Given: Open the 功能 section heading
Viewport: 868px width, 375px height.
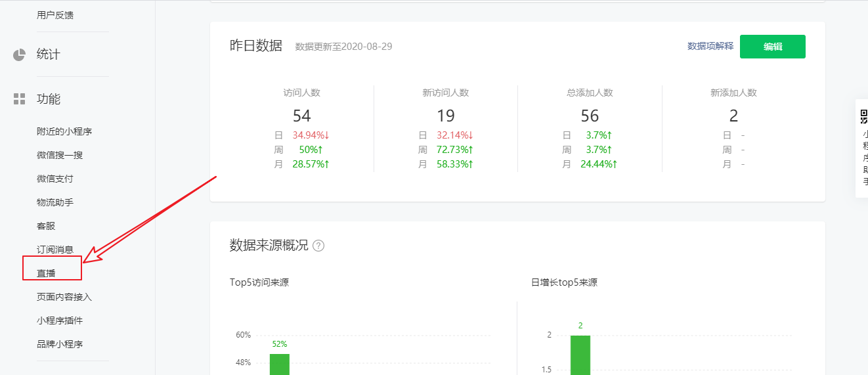Looking at the screenshot, I should (49, 99).
